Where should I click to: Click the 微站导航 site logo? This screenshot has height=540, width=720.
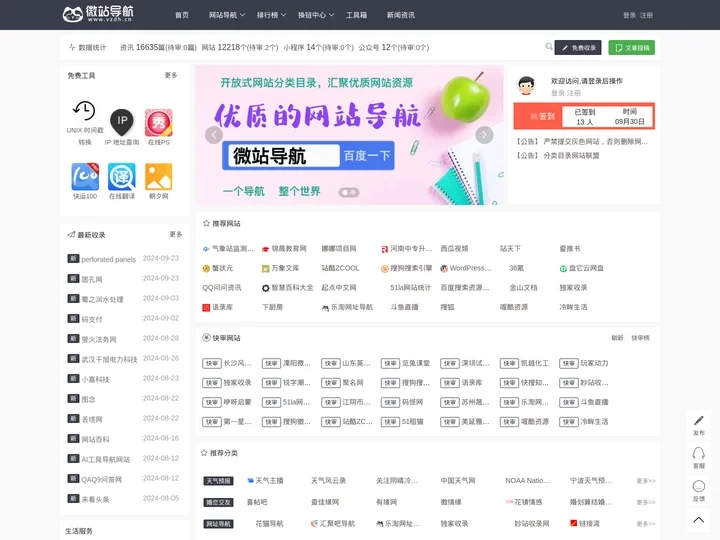pyautogui.click(x=98, y=14)
